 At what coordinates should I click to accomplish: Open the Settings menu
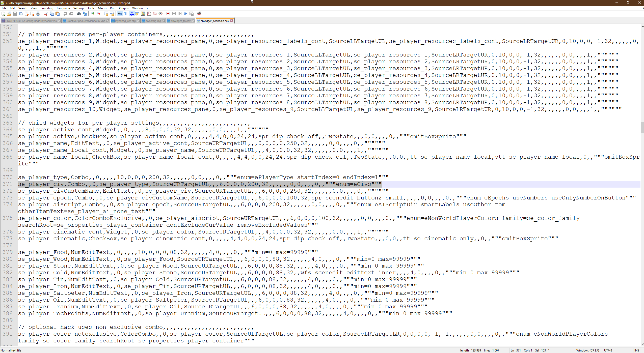coord(79,8)
